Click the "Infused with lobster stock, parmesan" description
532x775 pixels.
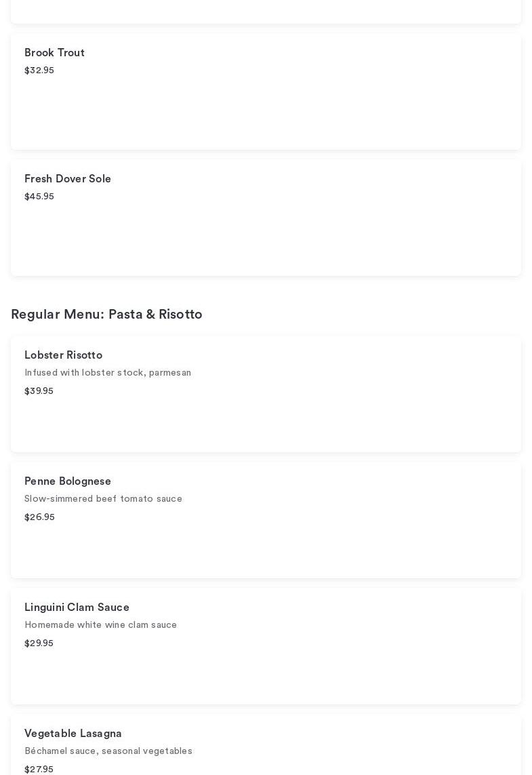point(108,373)
